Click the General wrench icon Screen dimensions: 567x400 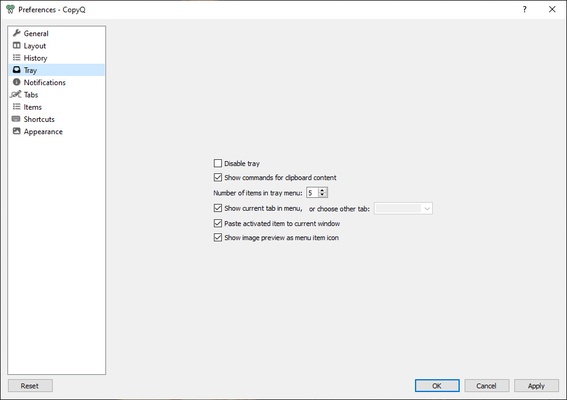16,33
